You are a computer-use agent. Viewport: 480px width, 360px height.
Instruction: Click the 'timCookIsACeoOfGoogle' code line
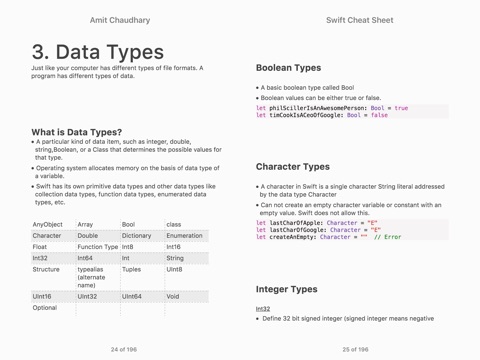(x=322, y=115)
